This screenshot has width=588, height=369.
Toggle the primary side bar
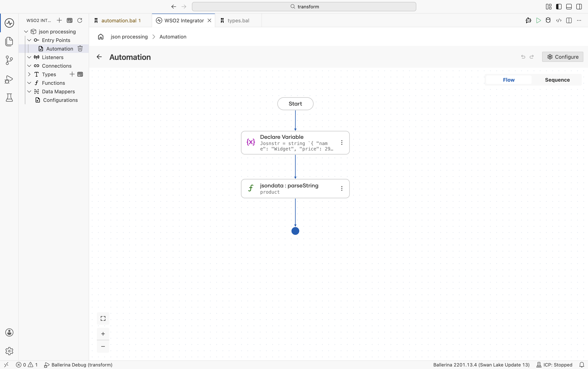tap(559, 7)
